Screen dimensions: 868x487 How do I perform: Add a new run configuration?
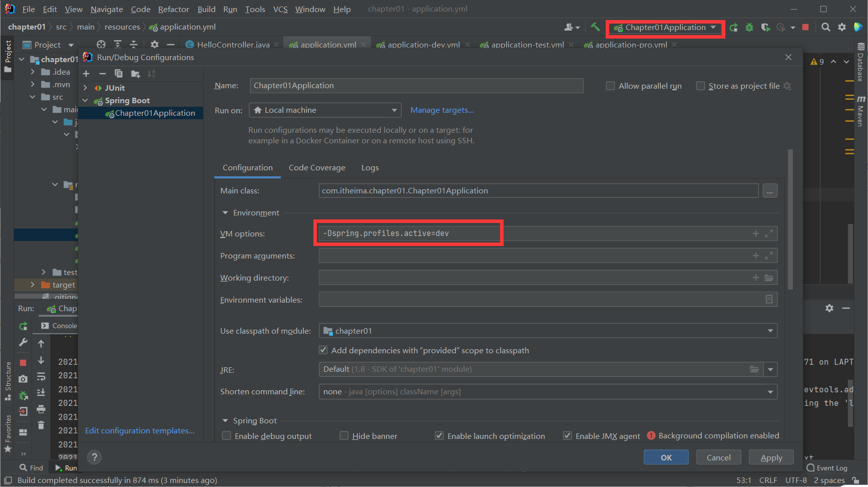coord(86,73)
